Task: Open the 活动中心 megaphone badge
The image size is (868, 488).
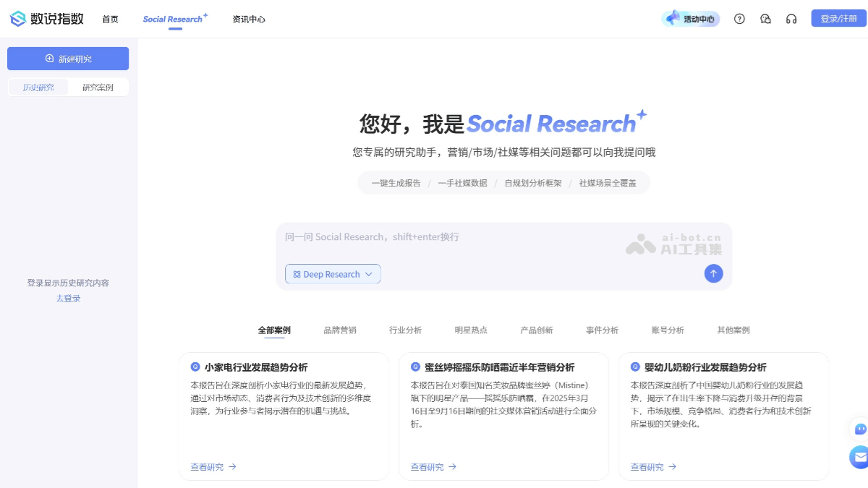Action: click(691, 19)
